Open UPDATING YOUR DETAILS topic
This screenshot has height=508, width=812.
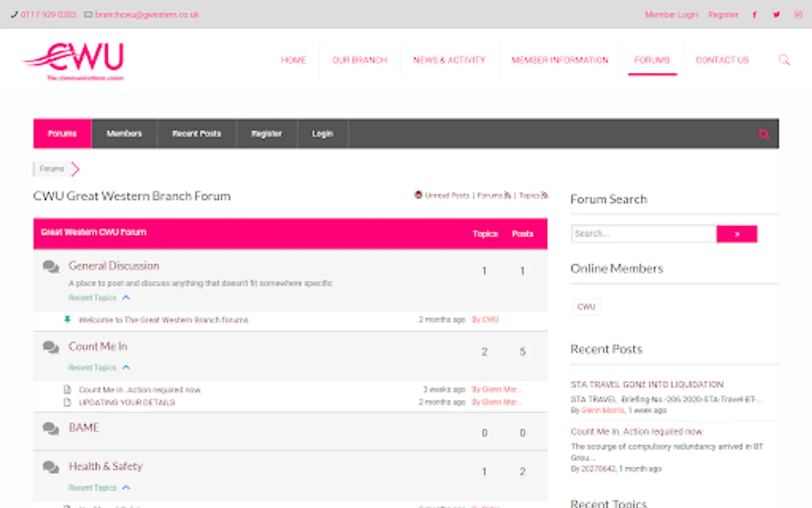tap(127, 402)
